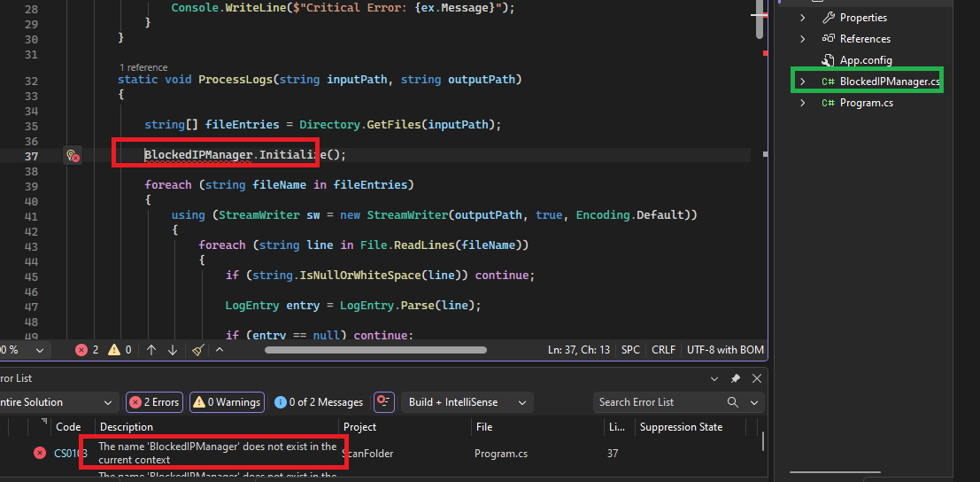Expand the Program.cs node
The height and width of the screenshot is (482, 980).
802,103
